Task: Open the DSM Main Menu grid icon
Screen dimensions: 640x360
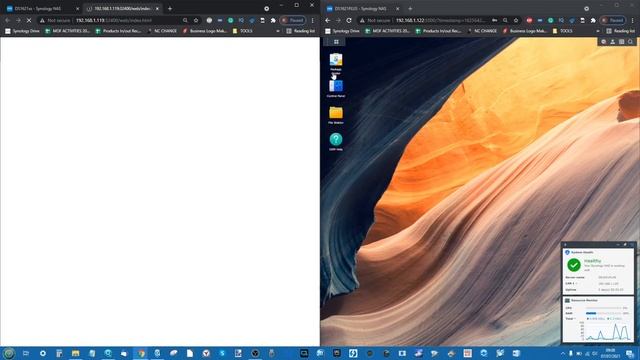Action: pos(336,42)
